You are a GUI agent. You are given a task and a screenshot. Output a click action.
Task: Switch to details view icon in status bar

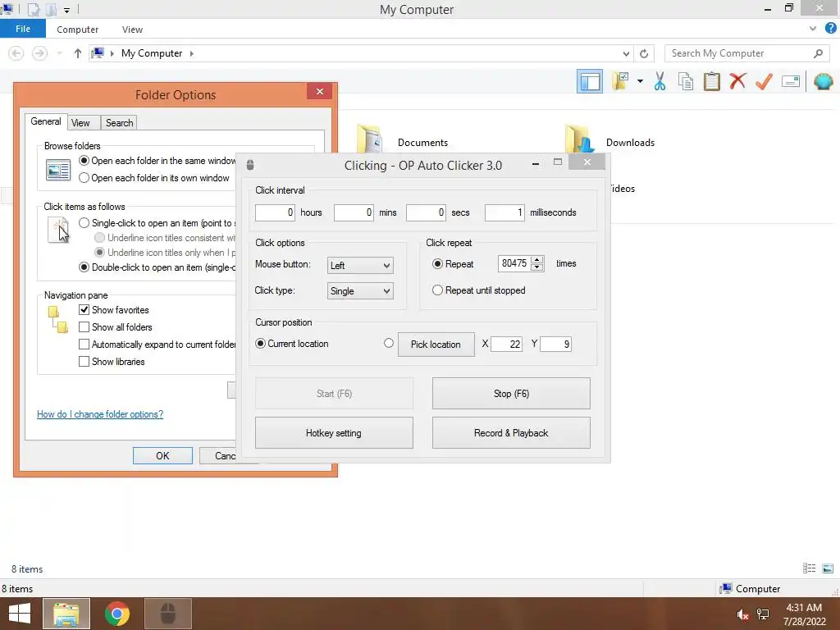(x=809, y=568)
